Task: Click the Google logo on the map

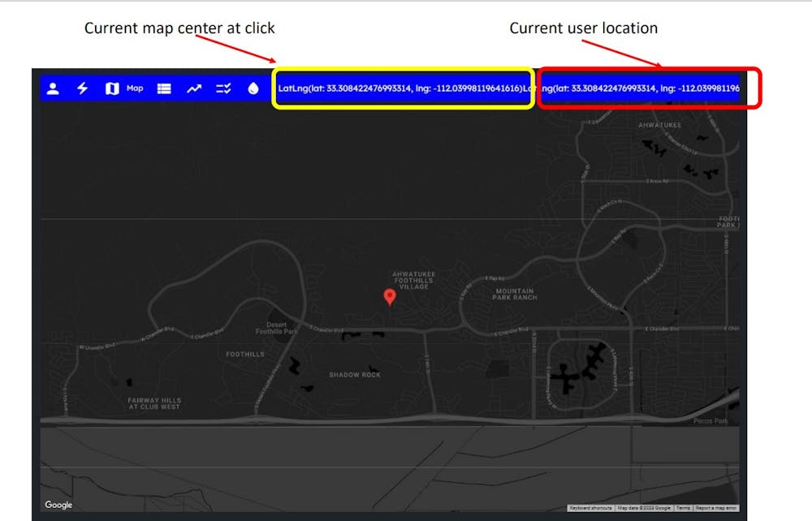Action: tap(58, 505)
